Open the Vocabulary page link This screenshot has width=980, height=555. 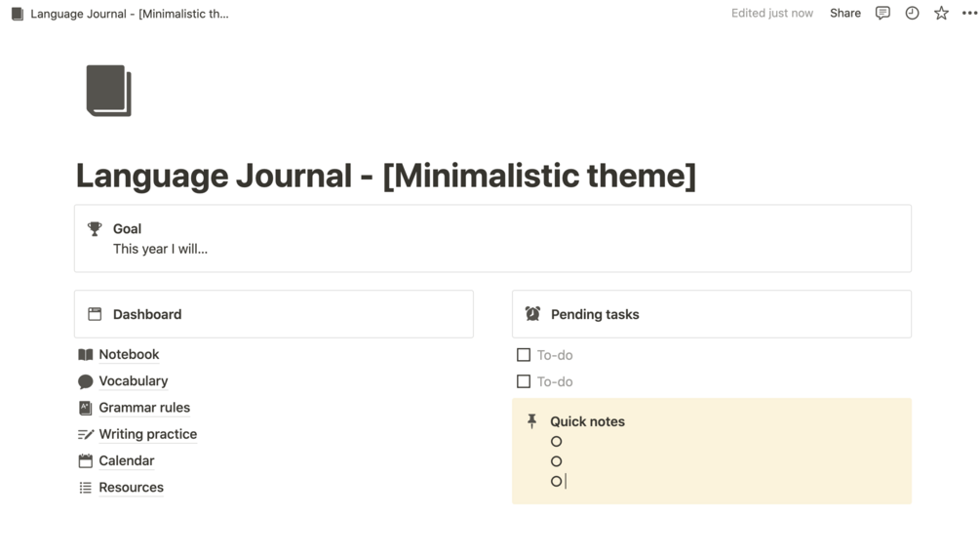coord(133,381)
